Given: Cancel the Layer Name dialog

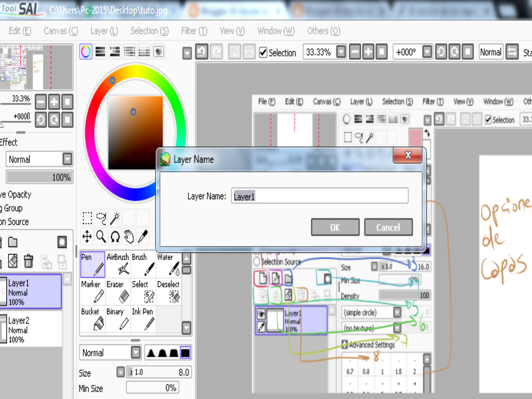Looking at the screenshot, I should tap(388, 227).
